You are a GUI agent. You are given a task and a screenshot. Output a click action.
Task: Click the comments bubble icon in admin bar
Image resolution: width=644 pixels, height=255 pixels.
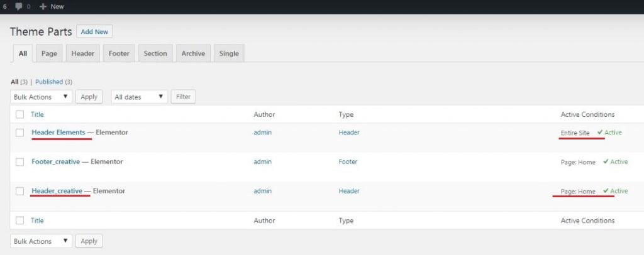point(20,6)
